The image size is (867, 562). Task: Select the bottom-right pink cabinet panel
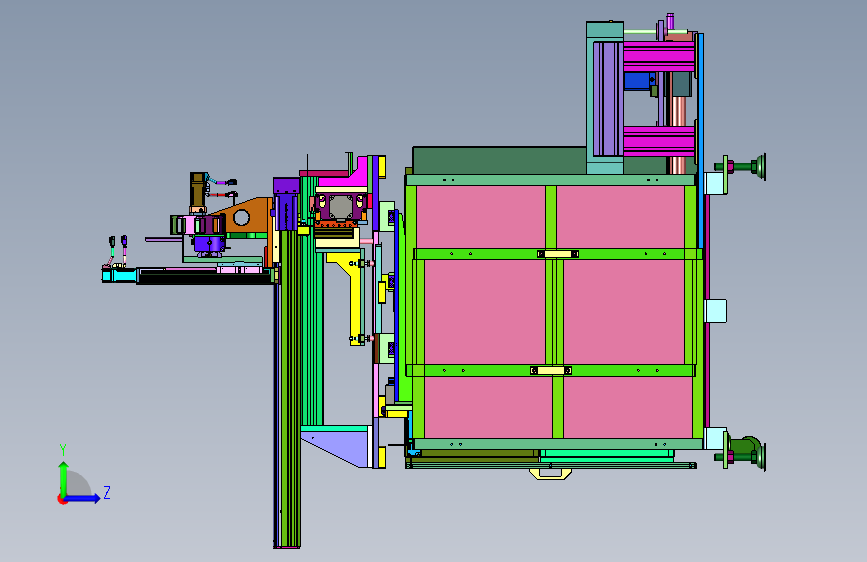pyautogui.click(x=628, y=407)
